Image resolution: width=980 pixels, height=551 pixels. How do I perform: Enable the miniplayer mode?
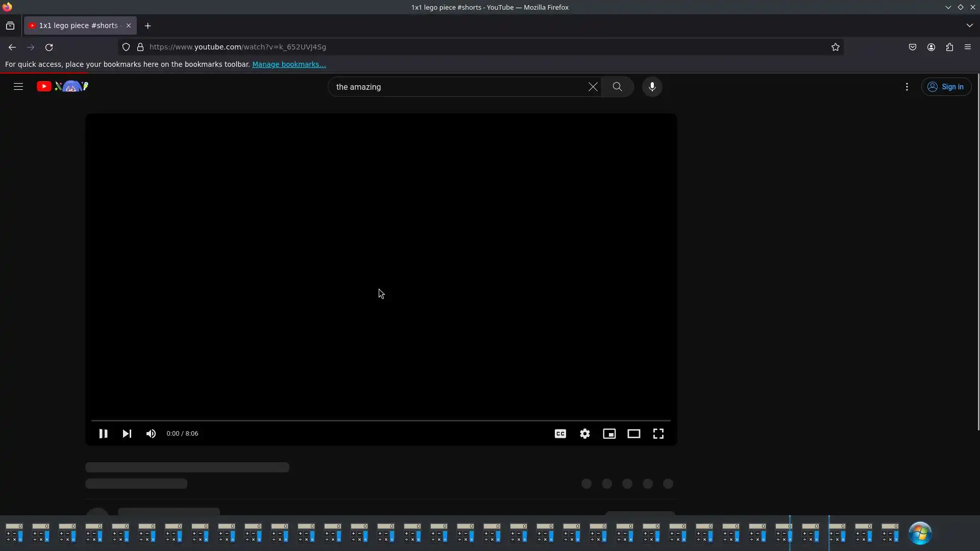[x=609, y=434]
